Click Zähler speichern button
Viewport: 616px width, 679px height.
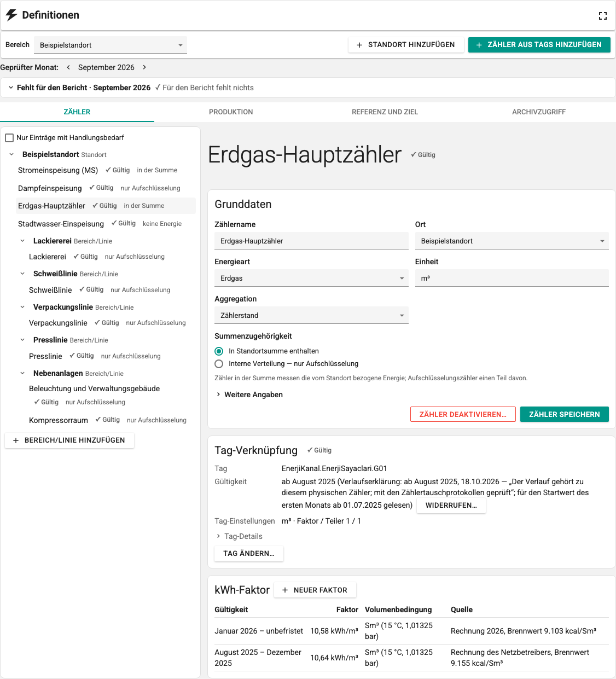tap(565, 415)
